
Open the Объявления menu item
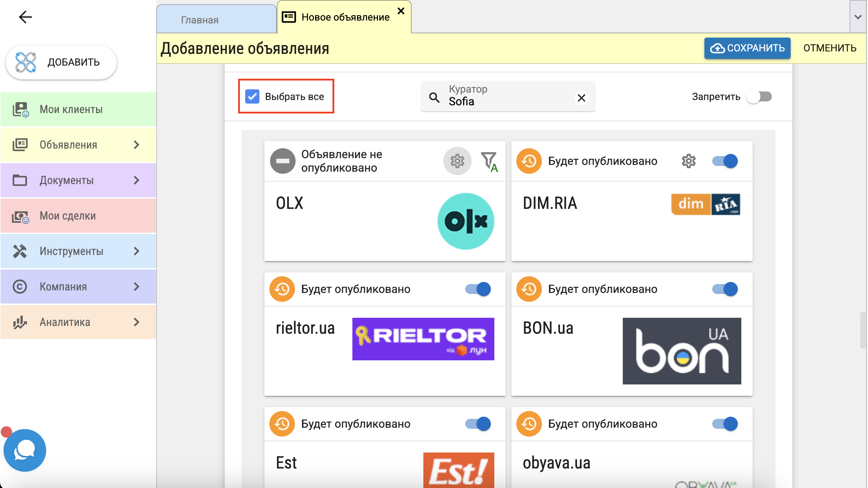[x=78, y=145]
